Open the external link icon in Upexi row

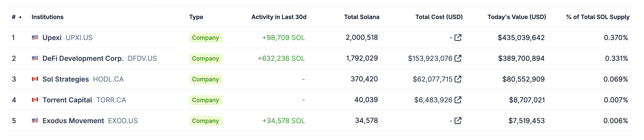(x=458, y=38)
